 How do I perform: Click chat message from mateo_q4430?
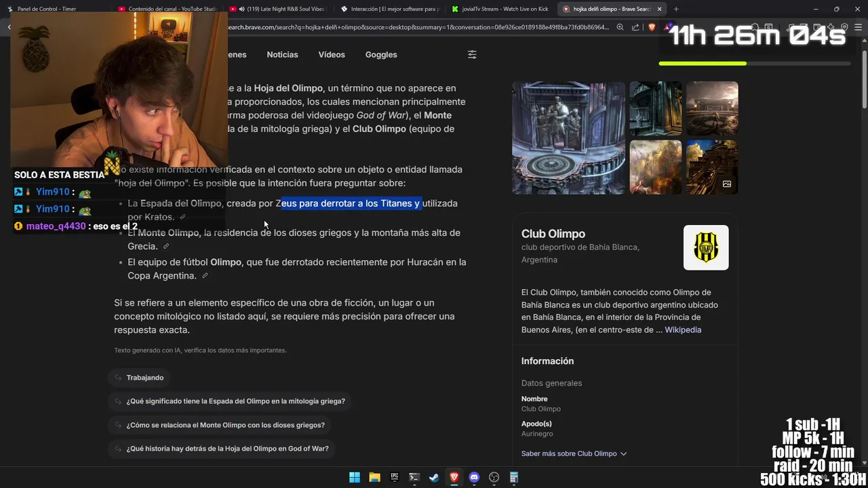click(x=76, y=226)
